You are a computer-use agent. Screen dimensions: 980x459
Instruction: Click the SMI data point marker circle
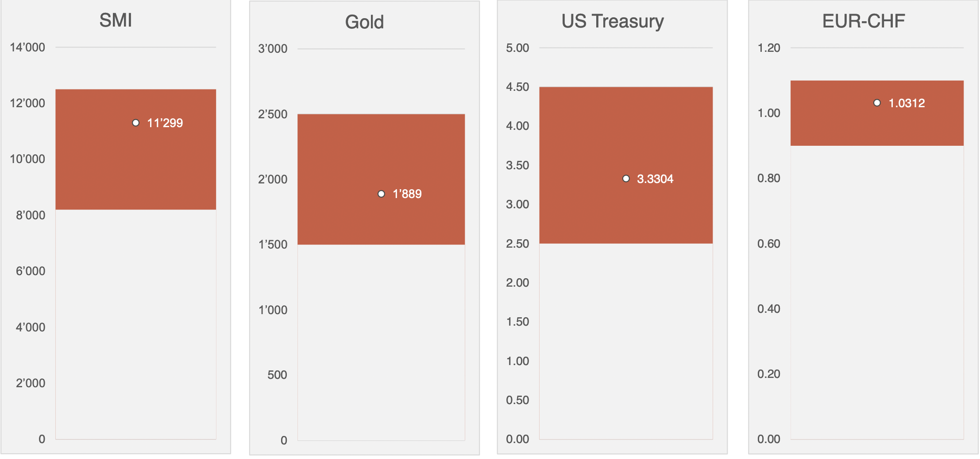(136, 123)
